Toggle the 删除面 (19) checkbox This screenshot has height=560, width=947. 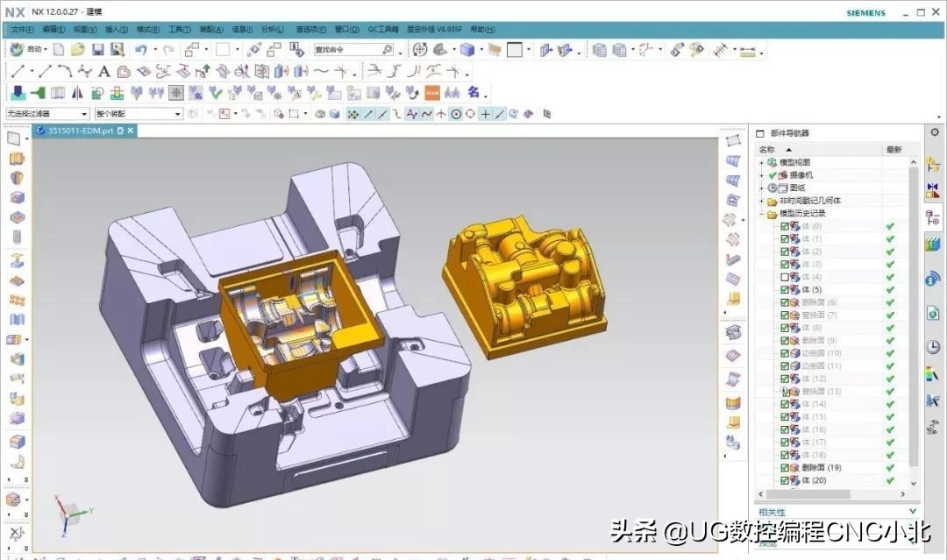pos(786,467)
